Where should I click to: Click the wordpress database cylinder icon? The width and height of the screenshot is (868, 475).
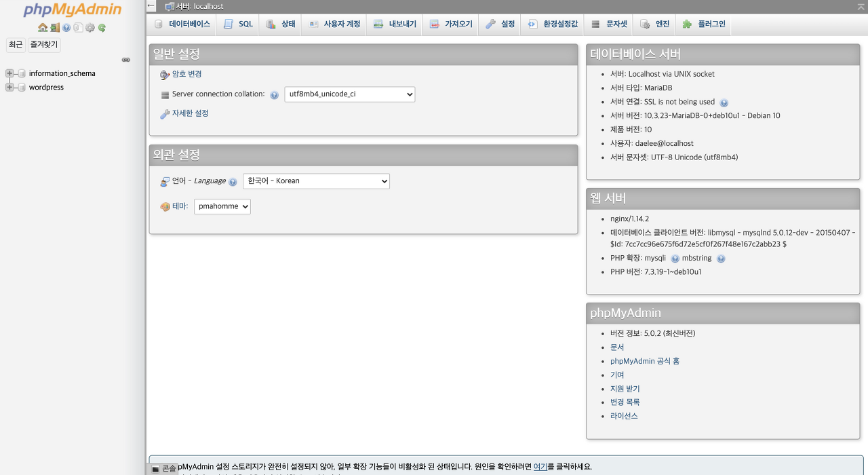22,88
